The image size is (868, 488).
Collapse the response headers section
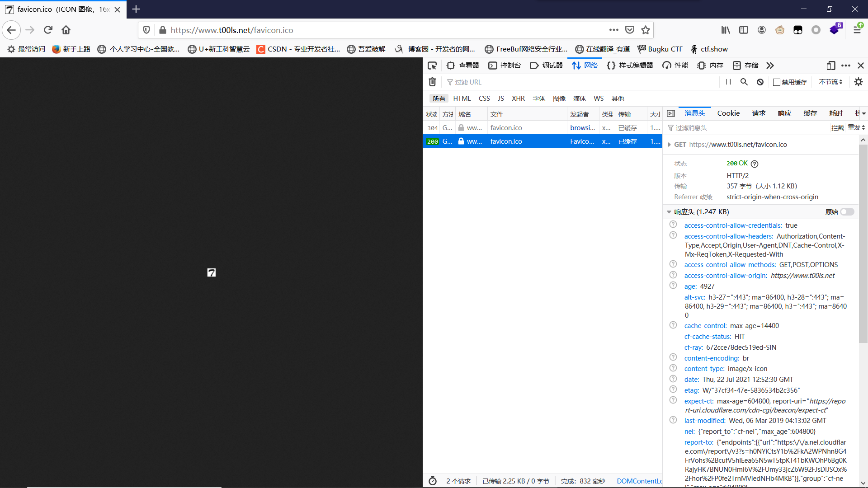669,211
